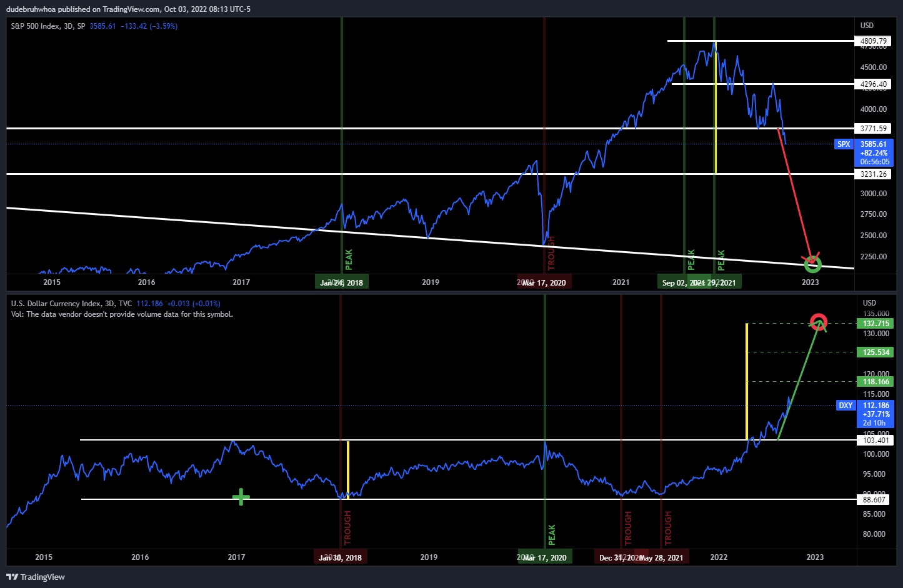Click the 2750.00 price axis value
The image size is (903, 588).
874,214
